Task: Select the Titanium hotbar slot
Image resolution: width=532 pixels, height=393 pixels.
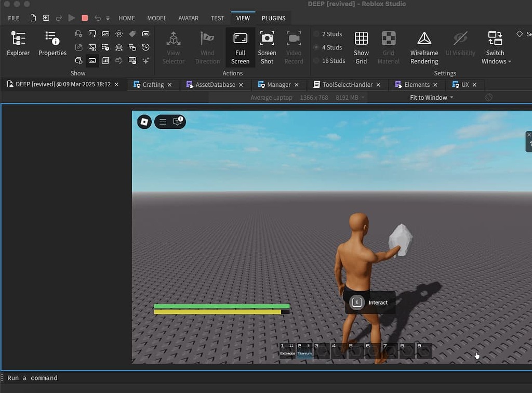Action: coord(304,351)
